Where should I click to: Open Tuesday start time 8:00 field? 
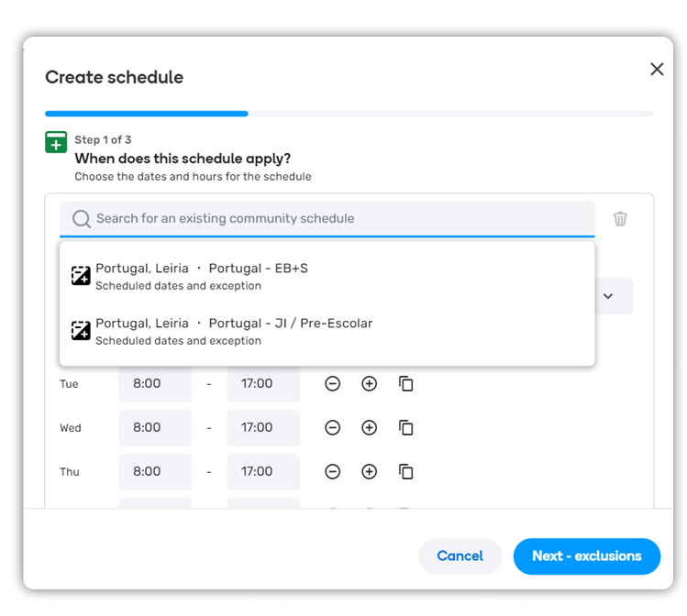pos(155,384)
